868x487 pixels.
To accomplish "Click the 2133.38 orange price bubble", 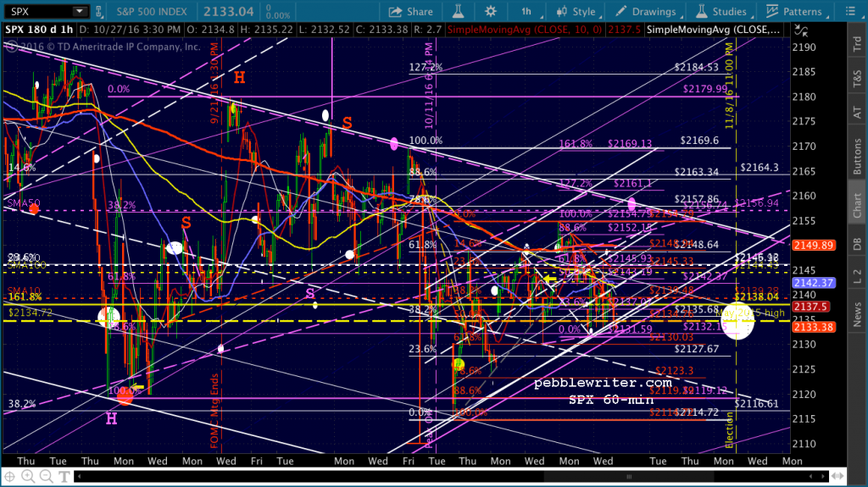I will tap(813, 328).
